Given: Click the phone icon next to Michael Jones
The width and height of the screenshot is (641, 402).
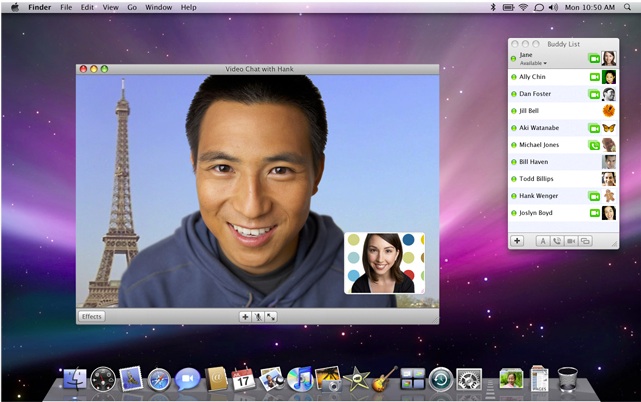Looking at the screenshot, I should point(594,145).
